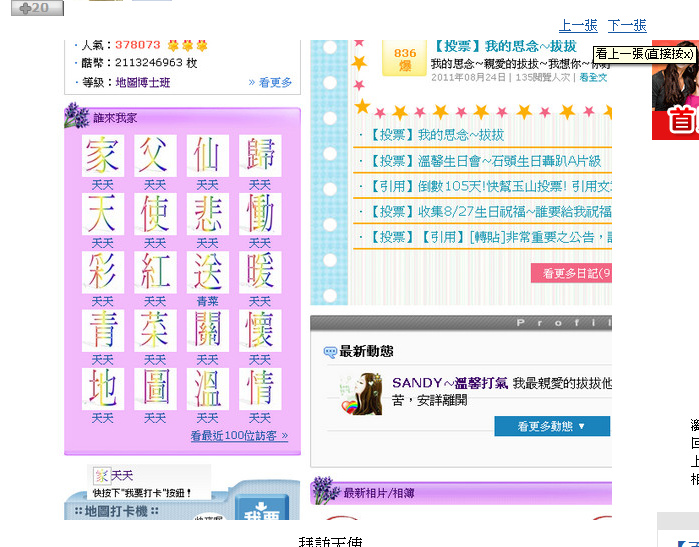Open the 青菜 visitor name link

[x=208, y=301]
